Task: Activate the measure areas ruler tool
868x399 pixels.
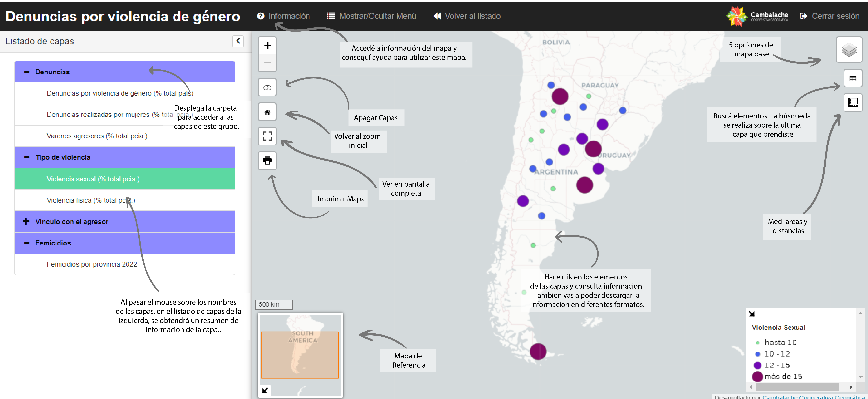Action: tap(853, 102)
